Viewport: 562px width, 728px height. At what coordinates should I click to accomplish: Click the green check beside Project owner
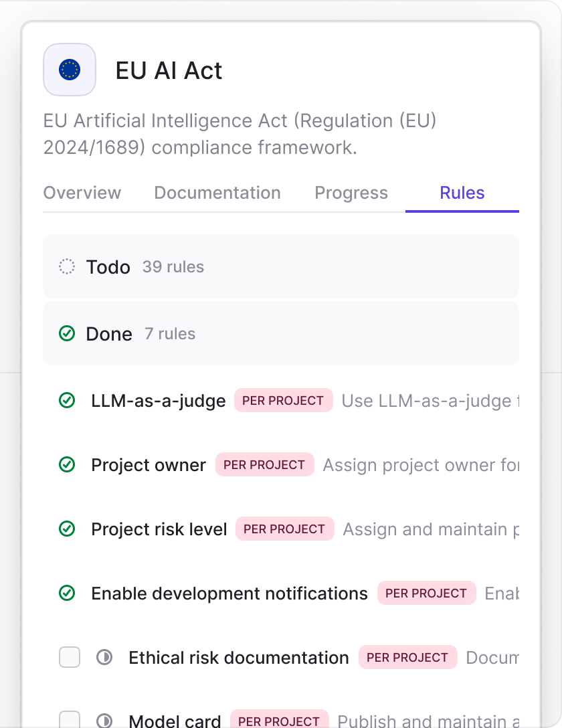[67, 464]
